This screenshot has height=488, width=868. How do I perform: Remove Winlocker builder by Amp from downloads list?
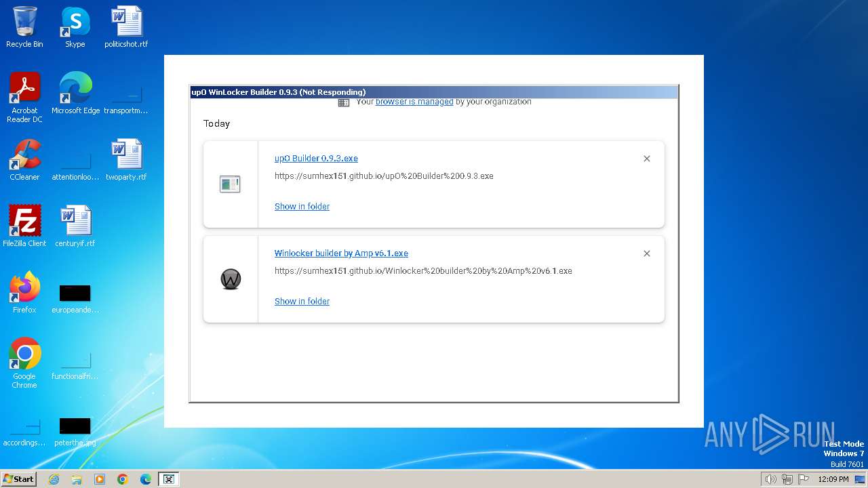point(646,253)
